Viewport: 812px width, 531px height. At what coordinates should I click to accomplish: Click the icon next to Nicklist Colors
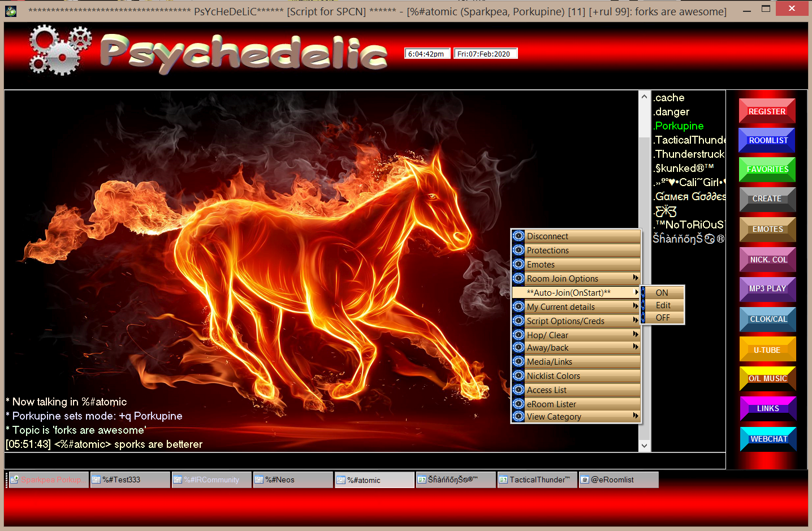[519, 375]
